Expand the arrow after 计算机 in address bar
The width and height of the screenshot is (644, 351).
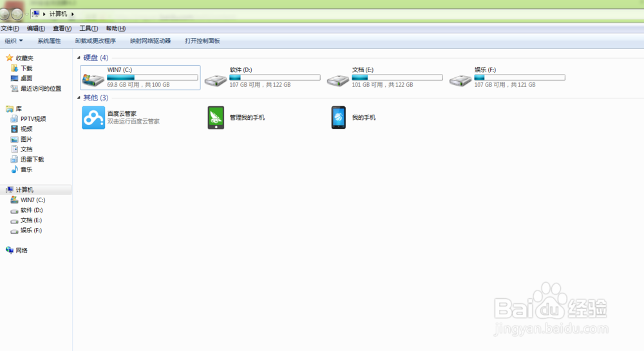coord(73,14)
